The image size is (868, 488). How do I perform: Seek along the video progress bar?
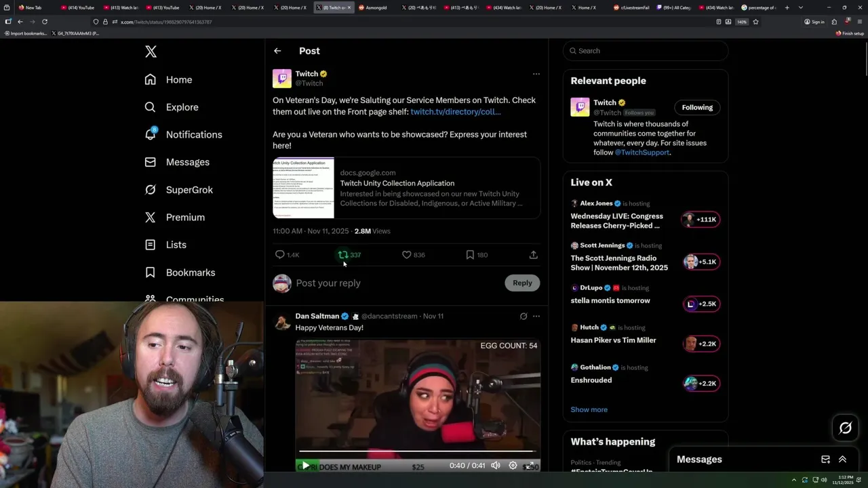[418, 451]
